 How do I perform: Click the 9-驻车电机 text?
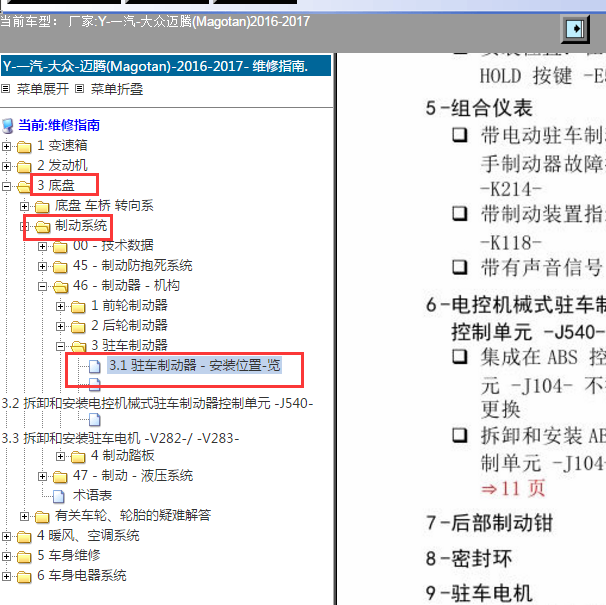pos(479,593)
